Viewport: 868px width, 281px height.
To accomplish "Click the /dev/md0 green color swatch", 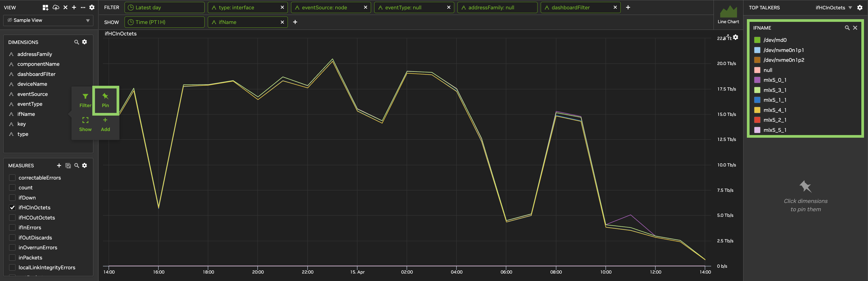I will [x=757, y=40].
